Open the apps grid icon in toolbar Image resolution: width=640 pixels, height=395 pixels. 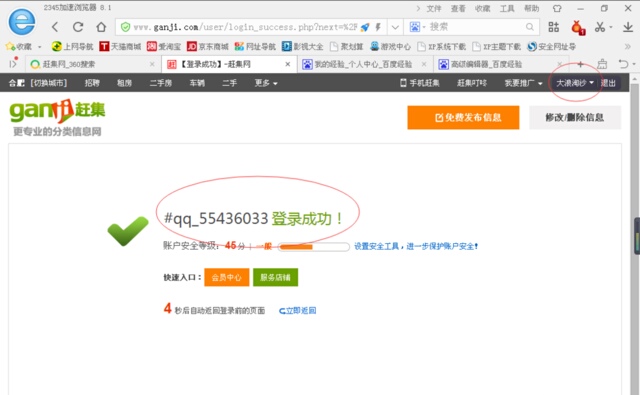[x=553, y=27]
